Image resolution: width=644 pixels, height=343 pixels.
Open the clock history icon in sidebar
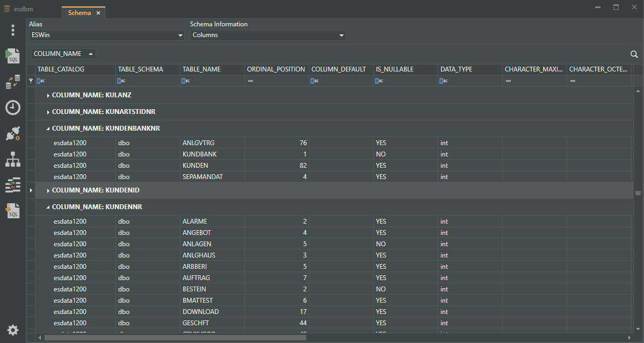coord(13,108)
